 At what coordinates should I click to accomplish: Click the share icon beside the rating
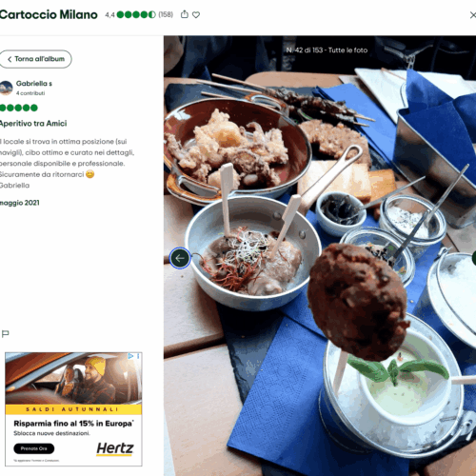pos(185,14)
